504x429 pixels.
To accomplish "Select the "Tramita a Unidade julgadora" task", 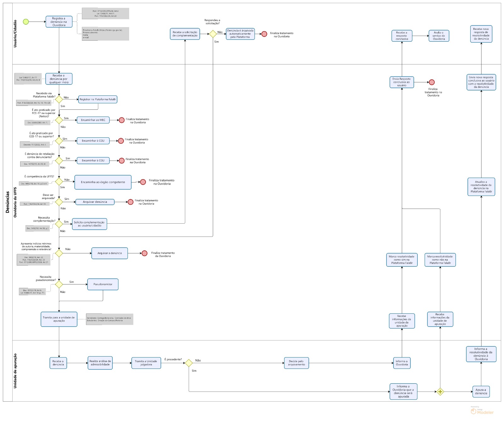I will pyautogui.click(x=146, y=363).
